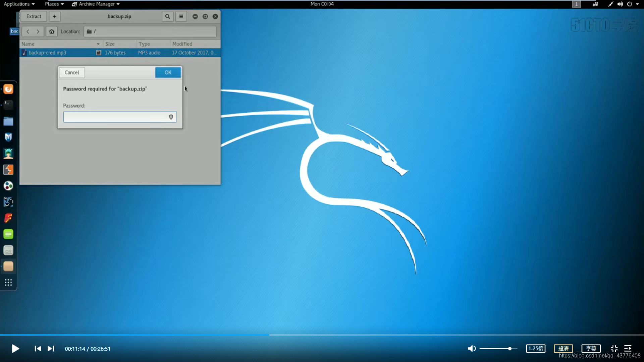Click the burger/view options menu icon

[x=181, y=16]
